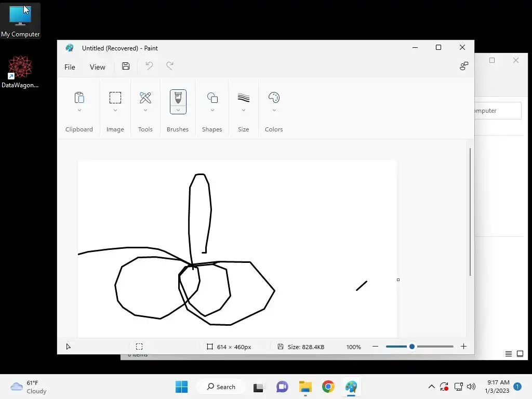
Task: Open the weather widget showing 61°F
Action: coord(29,387)
